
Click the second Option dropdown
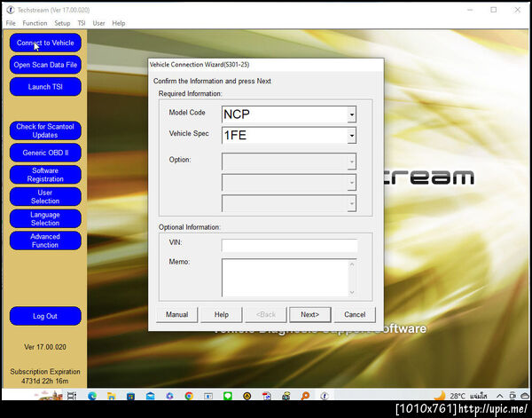pos(289,183)
